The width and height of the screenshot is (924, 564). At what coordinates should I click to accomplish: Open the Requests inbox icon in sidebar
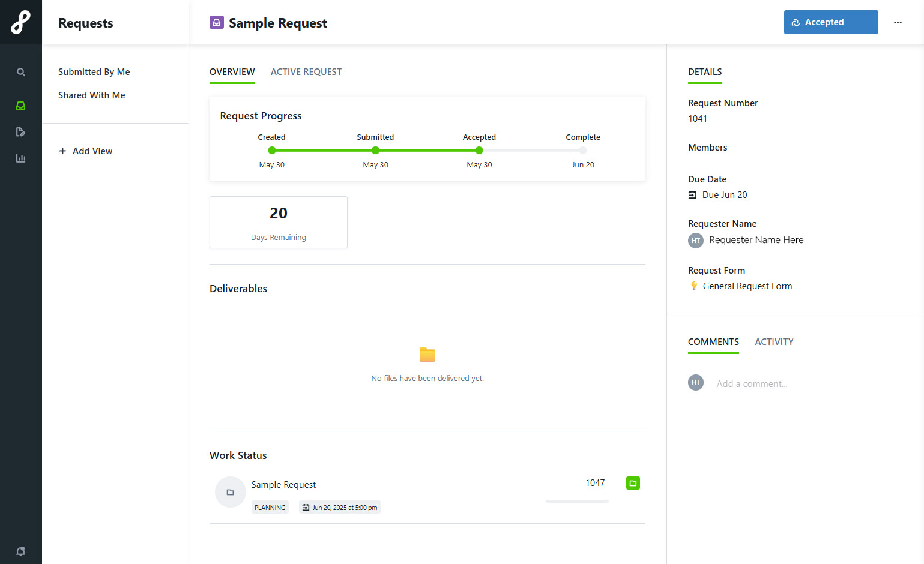point(21,106)
